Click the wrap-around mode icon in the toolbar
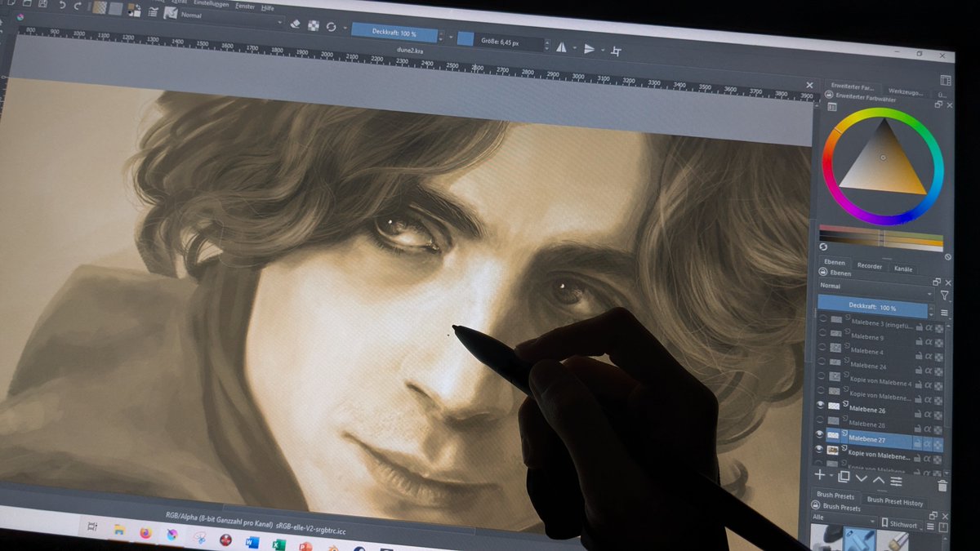The height and width of the screenshot is (551, 980). pos(616,51)
